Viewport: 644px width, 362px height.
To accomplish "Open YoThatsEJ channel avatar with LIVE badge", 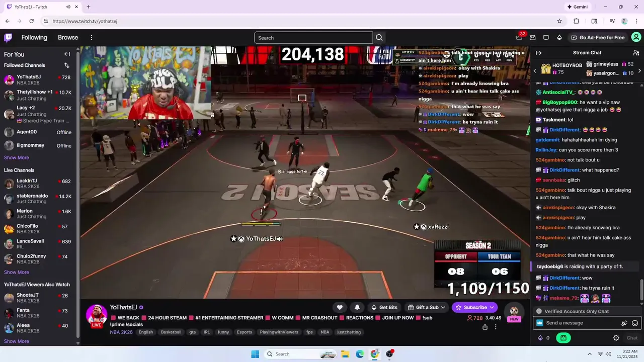I will coord(96,316).
